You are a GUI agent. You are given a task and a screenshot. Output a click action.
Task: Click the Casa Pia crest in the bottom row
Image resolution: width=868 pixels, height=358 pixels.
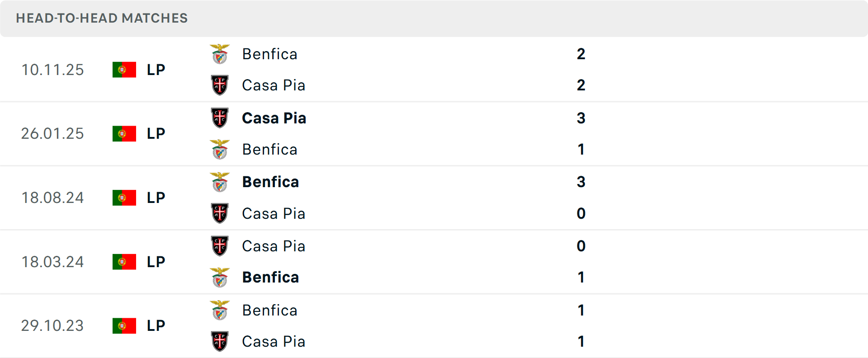[x=220, y=341]
